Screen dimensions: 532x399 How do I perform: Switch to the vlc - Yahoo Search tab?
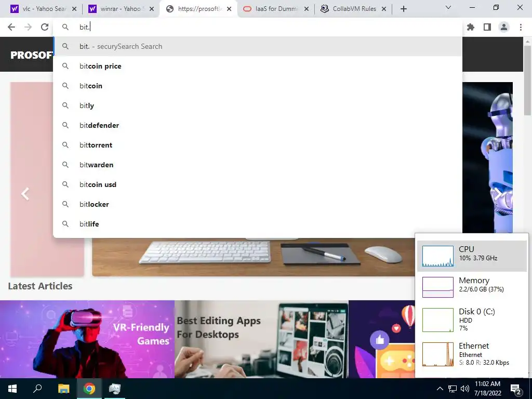[43, 9]
